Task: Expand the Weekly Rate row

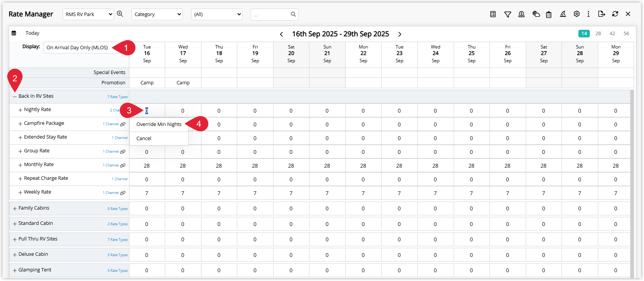Action: (20, 192)
